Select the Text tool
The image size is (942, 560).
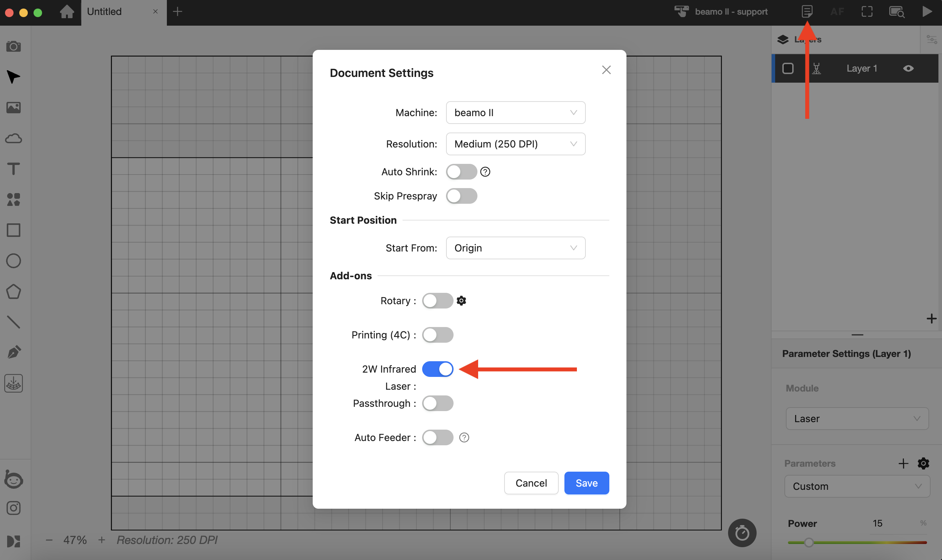click(14, 169)
